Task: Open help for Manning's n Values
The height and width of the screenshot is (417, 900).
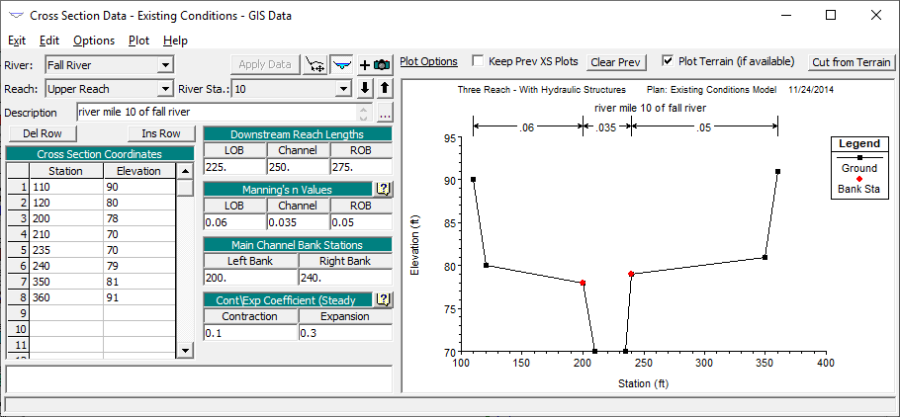Action: [383, 189]
